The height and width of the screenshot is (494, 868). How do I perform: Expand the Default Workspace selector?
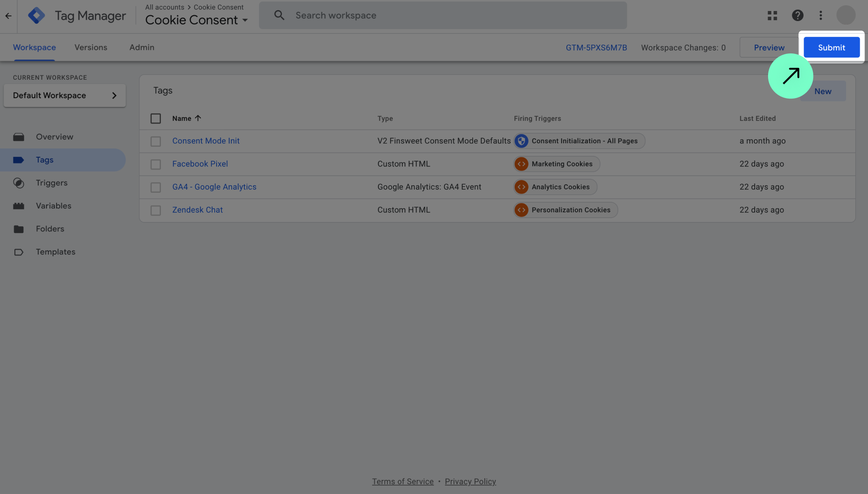(x=65, y=95)
